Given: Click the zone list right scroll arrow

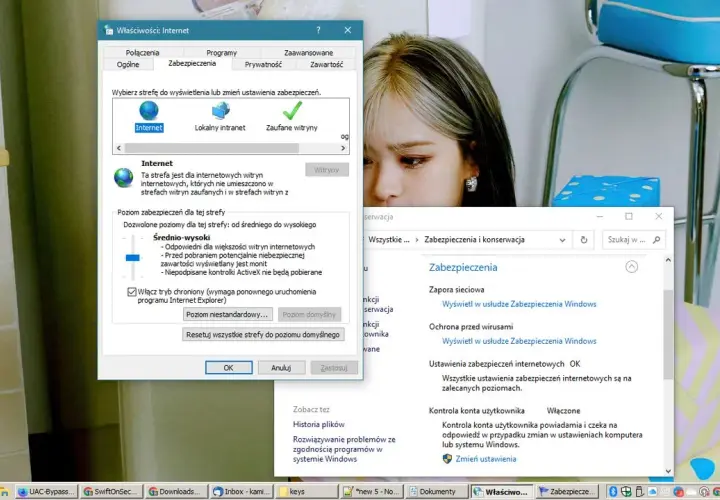Looking at the screenshot, I should click(x=343, y=148).
